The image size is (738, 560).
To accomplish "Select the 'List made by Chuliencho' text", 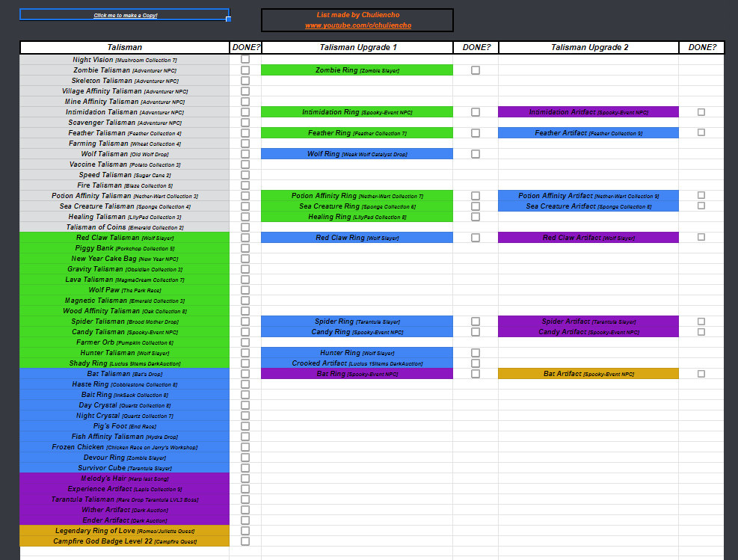I will tap(357, 15).
